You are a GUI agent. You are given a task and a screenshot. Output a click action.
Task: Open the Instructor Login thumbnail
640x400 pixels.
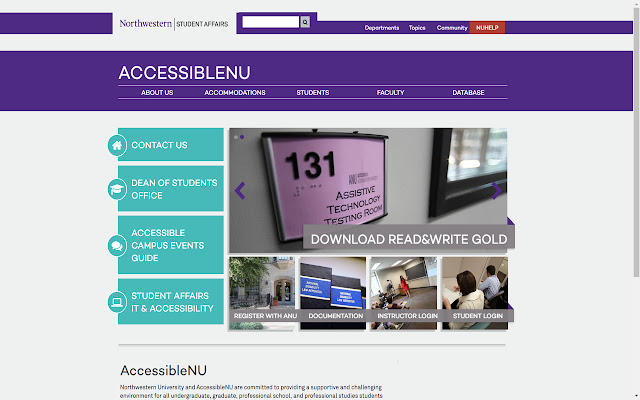click(404, 293)
